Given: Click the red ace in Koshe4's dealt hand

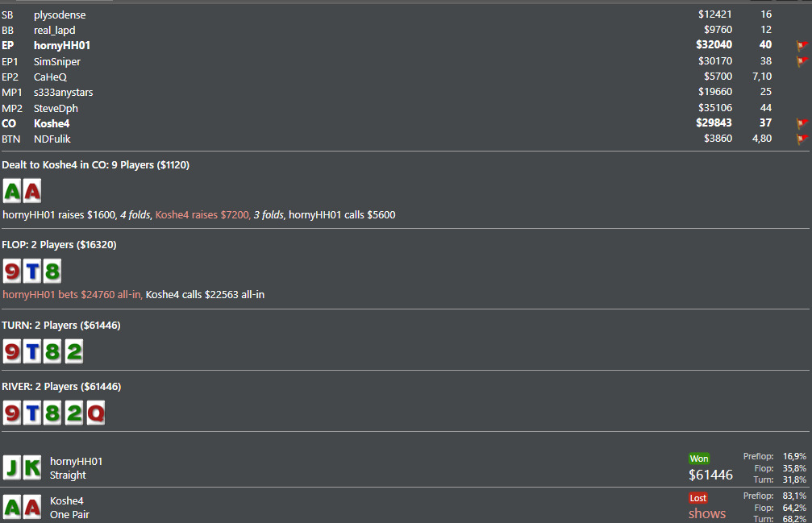Looking at the screenshot, I should click(x=32, y=192).
